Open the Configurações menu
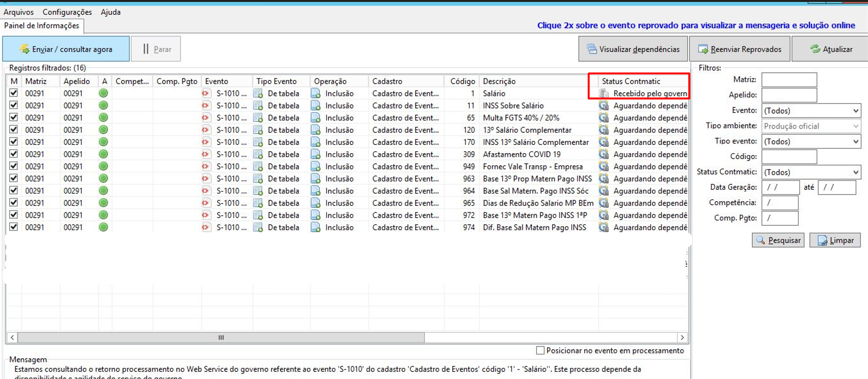This screenshot has height=379, width=868. [67, 12]
